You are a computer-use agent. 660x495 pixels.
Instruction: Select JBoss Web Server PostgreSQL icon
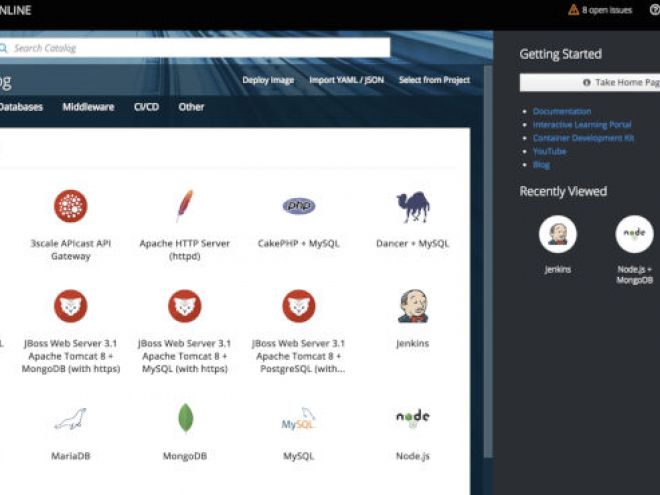[299, 306]
